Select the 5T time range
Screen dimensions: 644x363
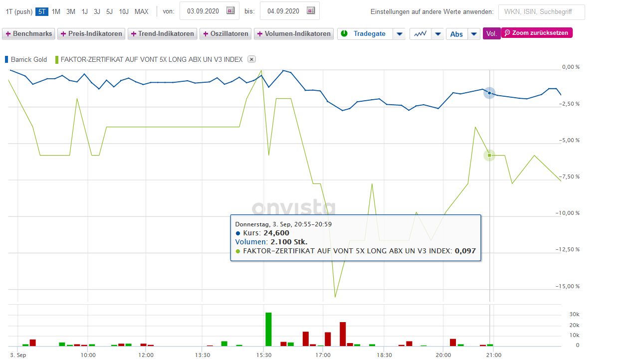point(42,11)
